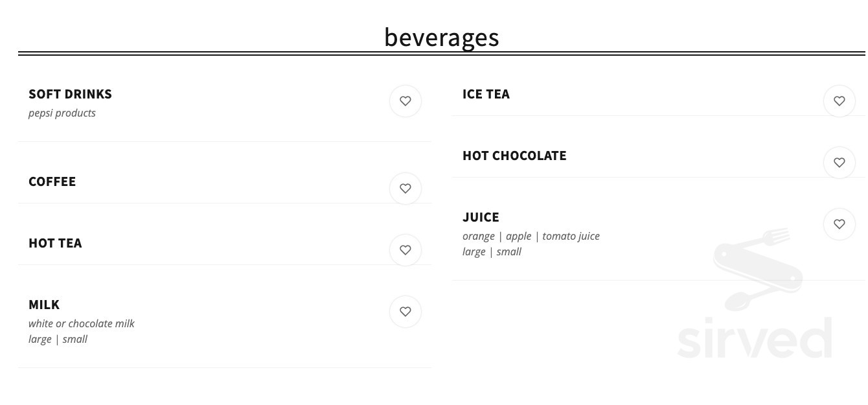Screen dimensions: 868x405
Task: Select the Ice Tea item name
Action: click(486, 94)
